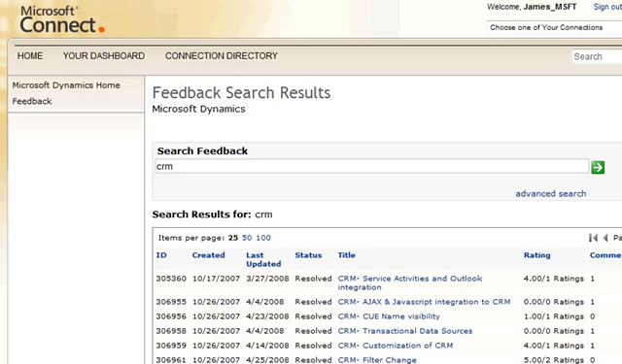Image resolution: width=622 pixels, height=364 pixels.
Task: Click the ID cell 306959
Action: 171,346
